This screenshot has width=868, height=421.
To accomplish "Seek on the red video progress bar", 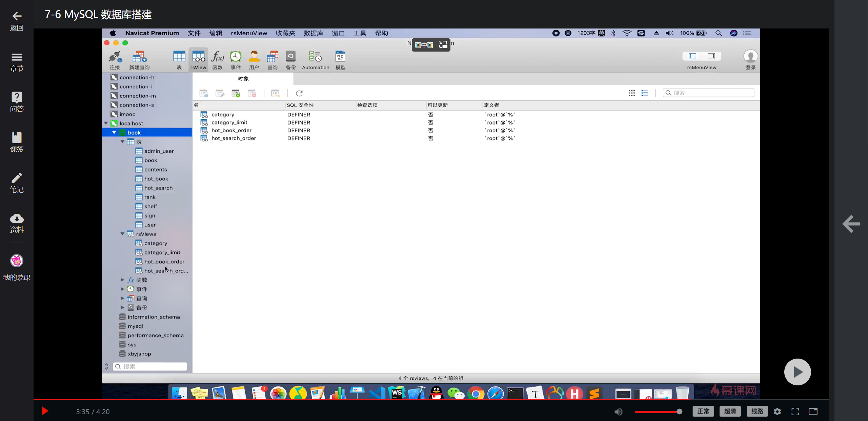I will [x=431, y=400].
